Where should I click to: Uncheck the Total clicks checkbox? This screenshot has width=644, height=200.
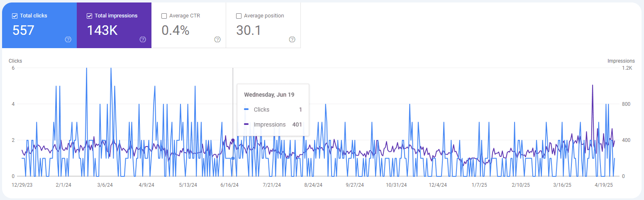[x=15, y=16]
